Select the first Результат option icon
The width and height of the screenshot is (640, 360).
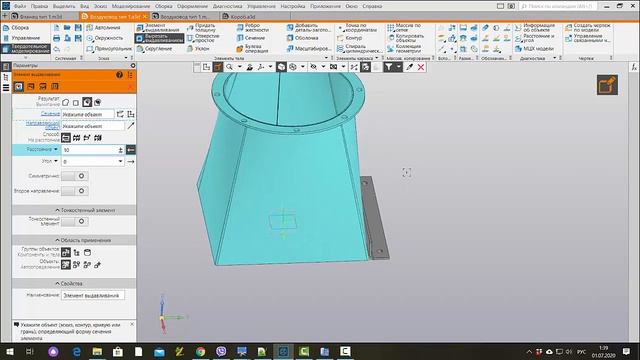pyautogui.click(x=66, y=102)
